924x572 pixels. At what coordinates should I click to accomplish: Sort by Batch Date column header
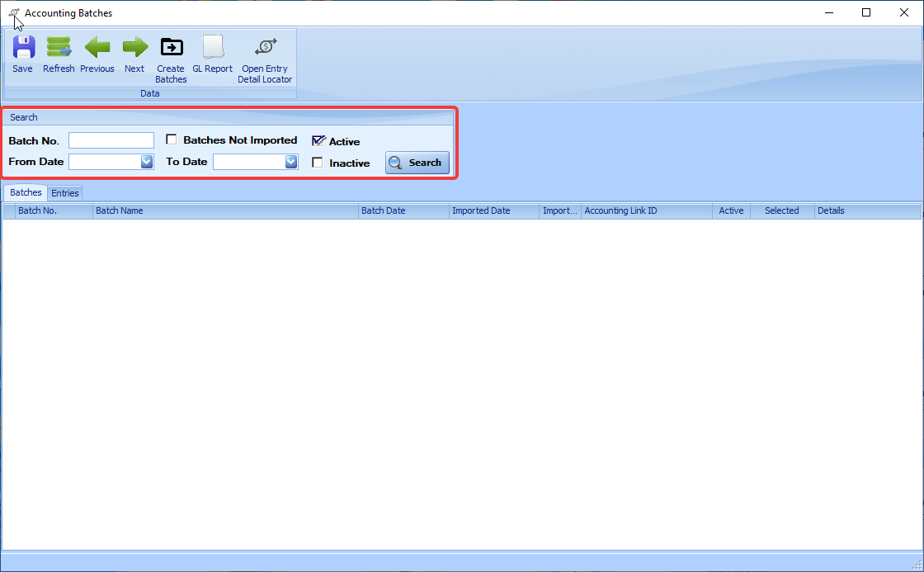(x=403, y=211)
